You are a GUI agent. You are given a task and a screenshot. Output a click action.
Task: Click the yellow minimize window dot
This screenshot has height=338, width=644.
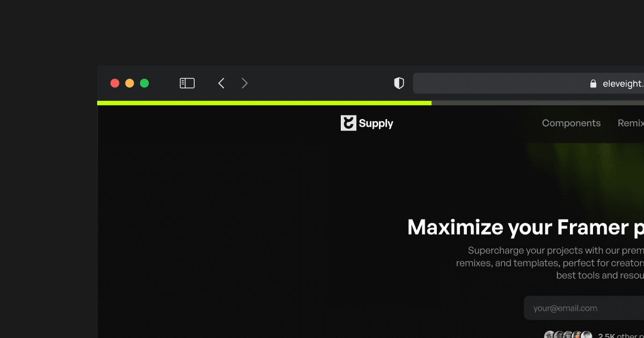click(129, 83)
